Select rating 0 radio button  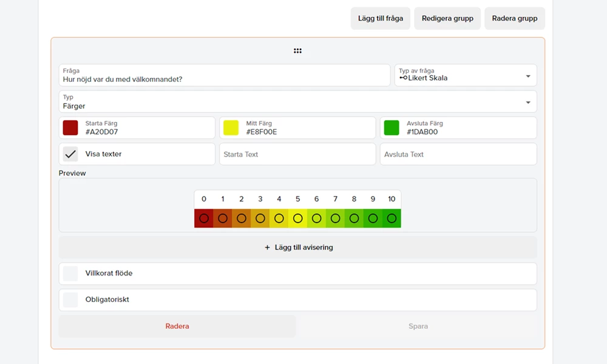click(x=204, y=218)
